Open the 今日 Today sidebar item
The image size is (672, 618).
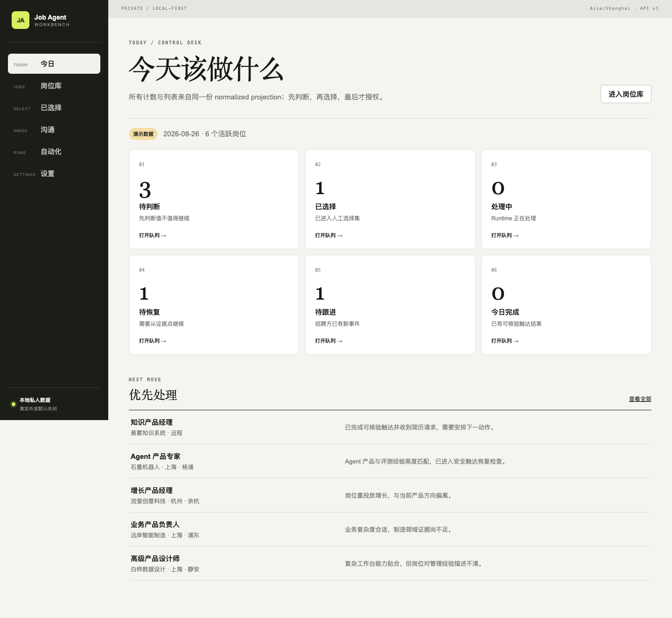click(54, 64)
